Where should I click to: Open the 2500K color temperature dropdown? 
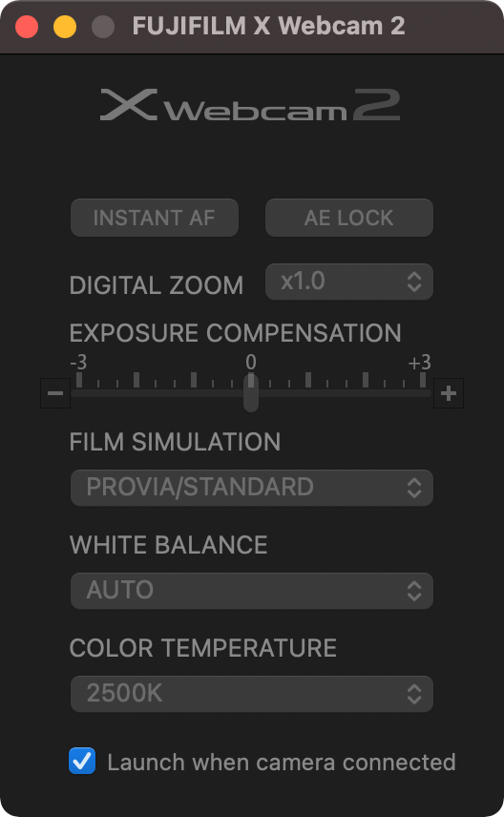point(252,694)
